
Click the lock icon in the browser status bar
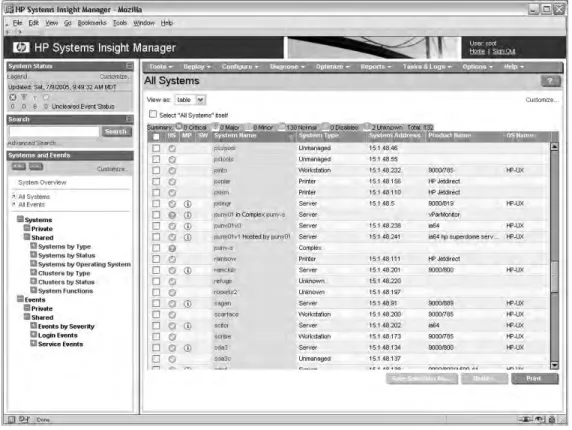(552, 419)
